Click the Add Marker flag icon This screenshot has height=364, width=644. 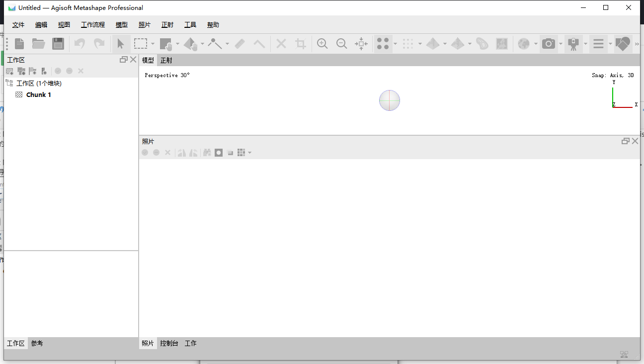[x=32, y=71]
